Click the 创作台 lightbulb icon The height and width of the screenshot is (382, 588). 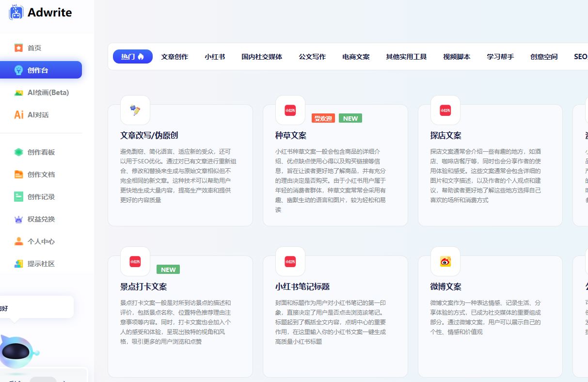18,70
